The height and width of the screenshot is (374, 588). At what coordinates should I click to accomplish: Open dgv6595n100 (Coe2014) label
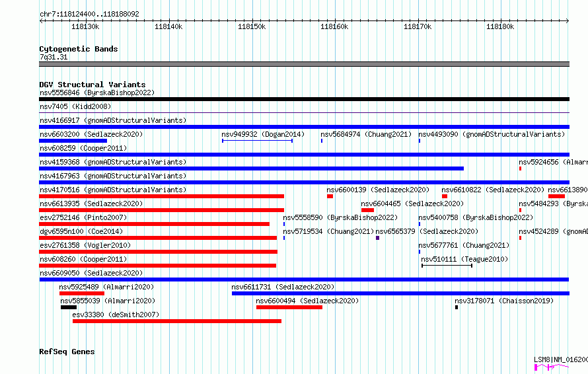[81, 231]
